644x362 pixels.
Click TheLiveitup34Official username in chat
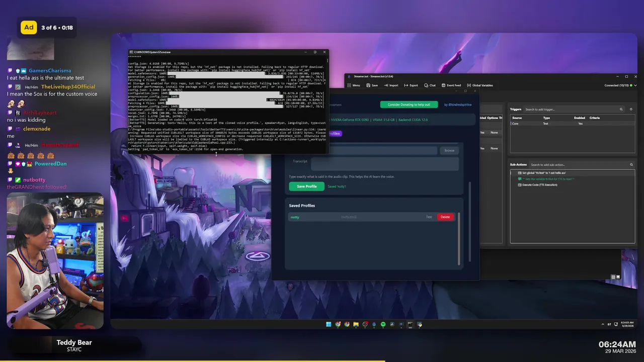pos(68,87)
